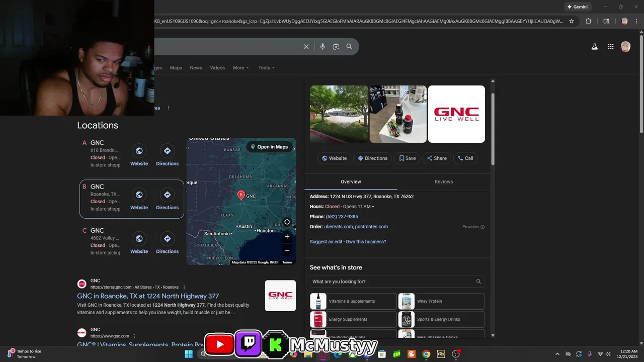The width and height of the screenshot is (644, 362).
Task: Open the GNC Live Well logo image
Action: click(456, 114)
